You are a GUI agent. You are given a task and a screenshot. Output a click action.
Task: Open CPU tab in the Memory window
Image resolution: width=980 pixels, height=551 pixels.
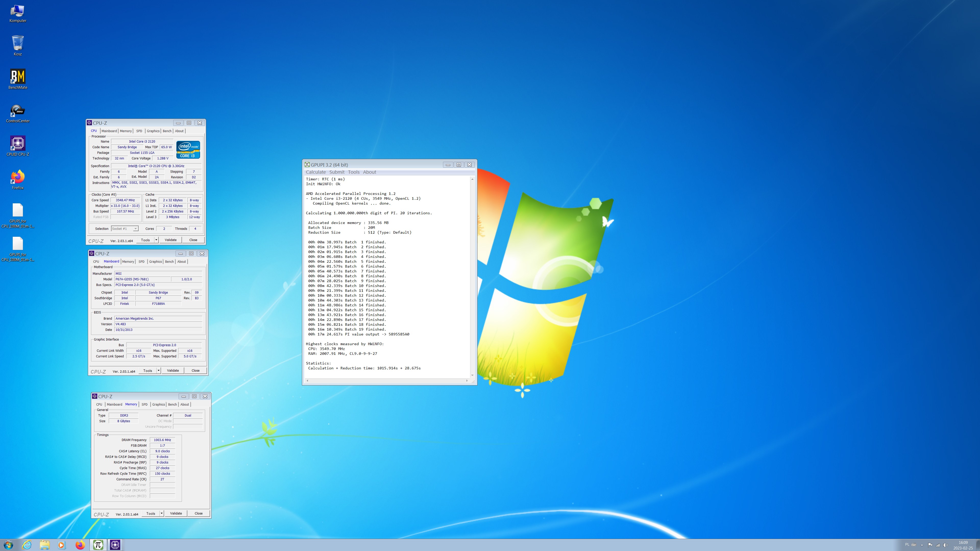click(x=99, y=405)
